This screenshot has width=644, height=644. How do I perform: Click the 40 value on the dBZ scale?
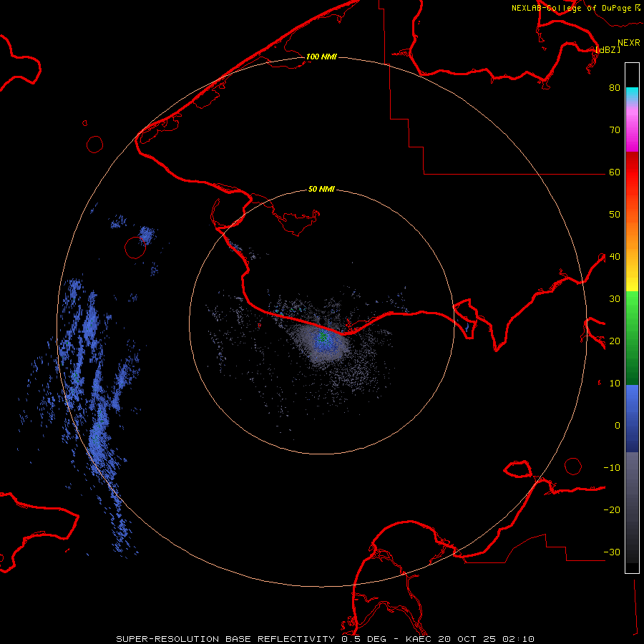click(615, 257)
